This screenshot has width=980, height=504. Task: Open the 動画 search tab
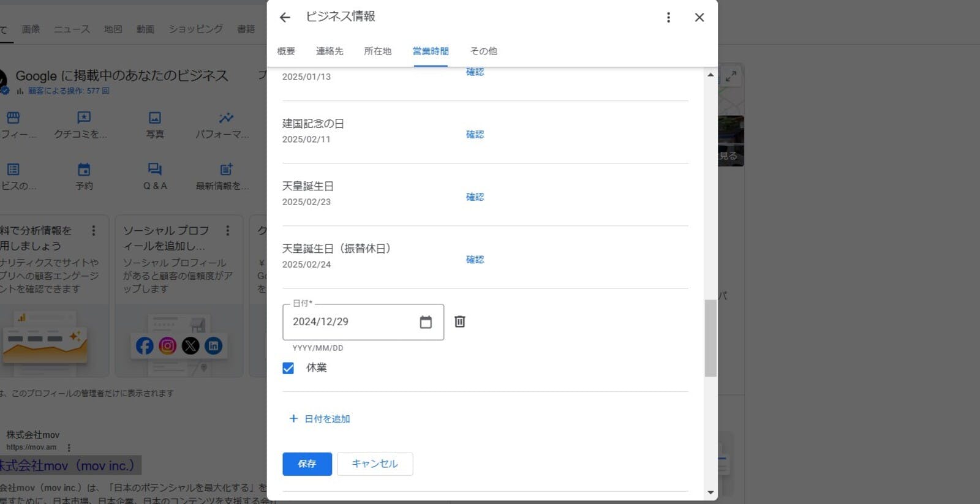tap(145, 29)
